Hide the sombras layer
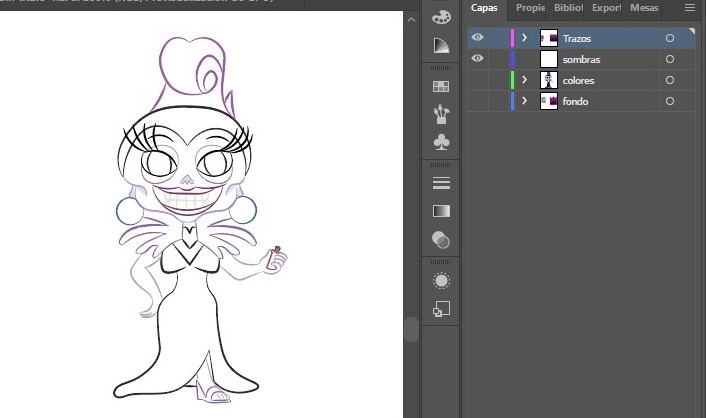This screenshot has width=706, height=418. (477, 59)
